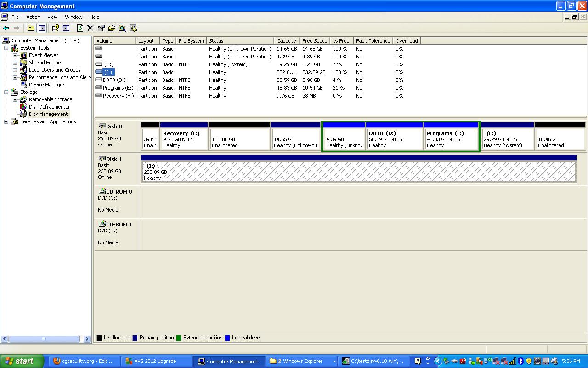The image size is (588, 368).
Task: Expand the Shared Folders node
Action: (x=15, y=63)
